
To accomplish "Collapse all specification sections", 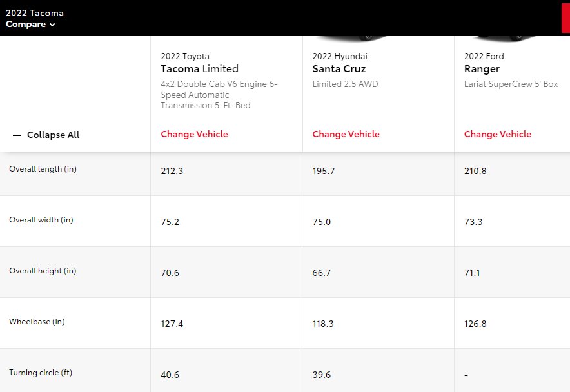I will pos(46,135).
